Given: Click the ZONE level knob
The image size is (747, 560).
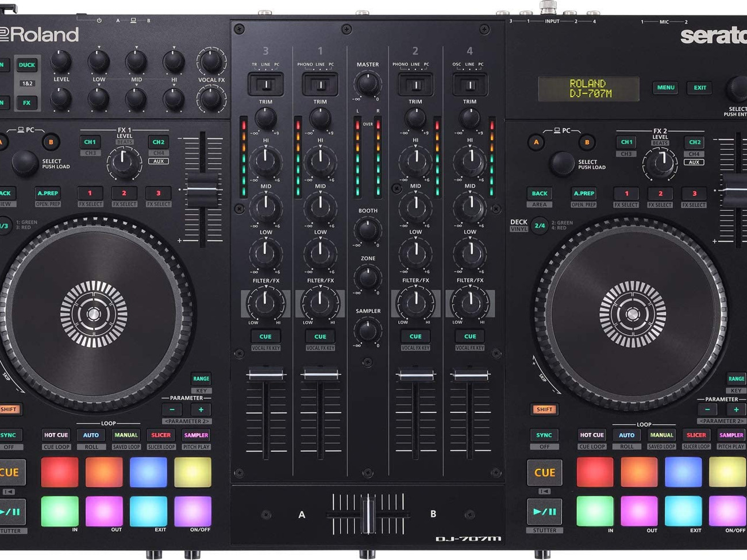Looking at the screenshot, I should pyautogui.click(x=367, y=278).
